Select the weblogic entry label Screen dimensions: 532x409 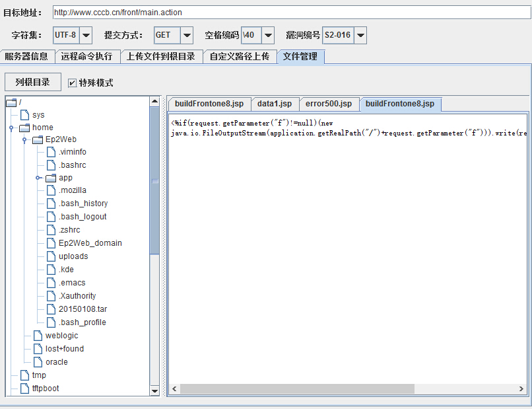(62, 336)
